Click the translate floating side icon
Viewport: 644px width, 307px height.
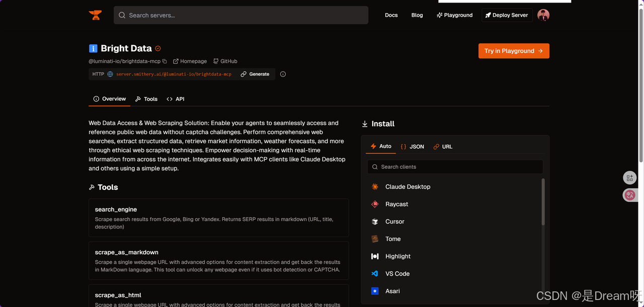click(630, 195)
